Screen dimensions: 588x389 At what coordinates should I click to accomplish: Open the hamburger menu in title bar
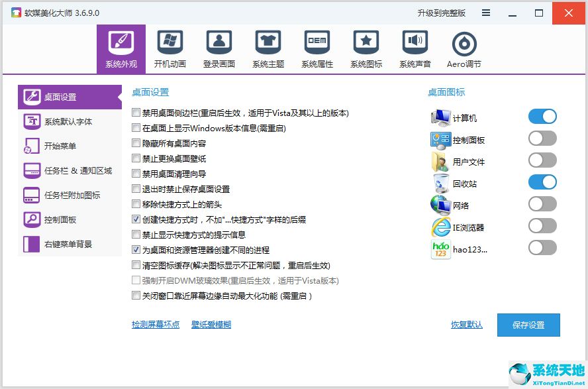486,13
